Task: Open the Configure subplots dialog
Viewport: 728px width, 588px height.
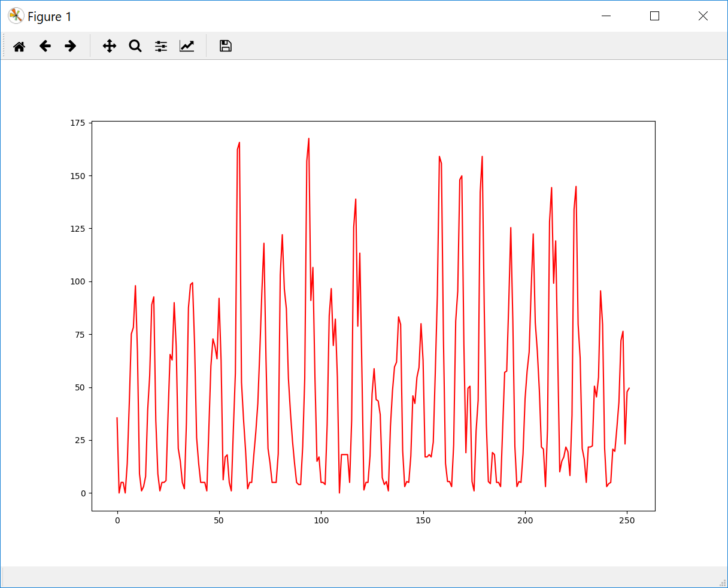Action: [161, 46]
